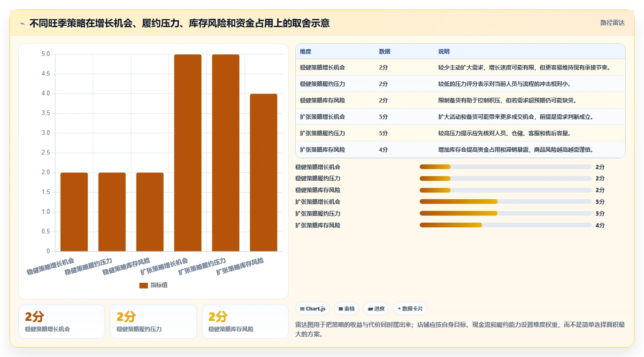Click the 扩张策略库存风险 label in progress list
The image size is (644, 357).
pos(318,225)
